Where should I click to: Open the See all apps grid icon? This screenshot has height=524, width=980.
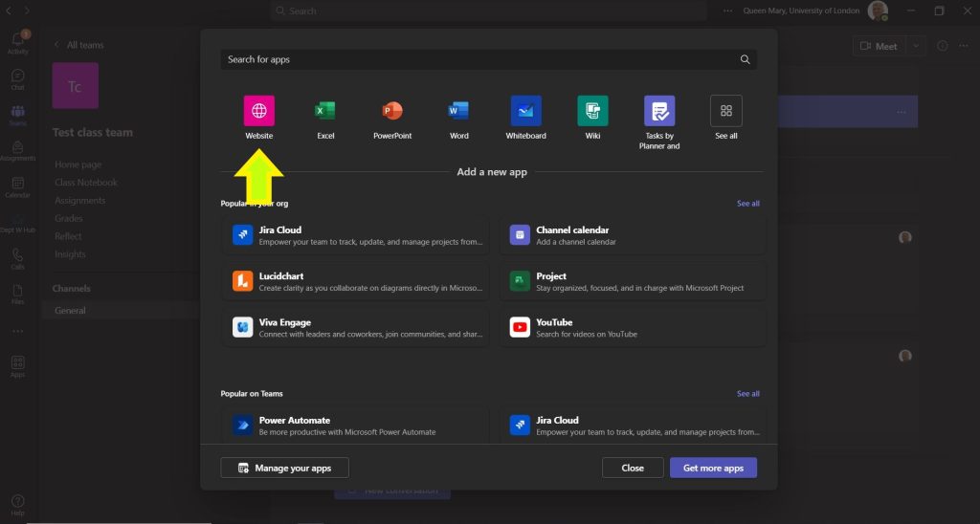[x=726, y=111]
